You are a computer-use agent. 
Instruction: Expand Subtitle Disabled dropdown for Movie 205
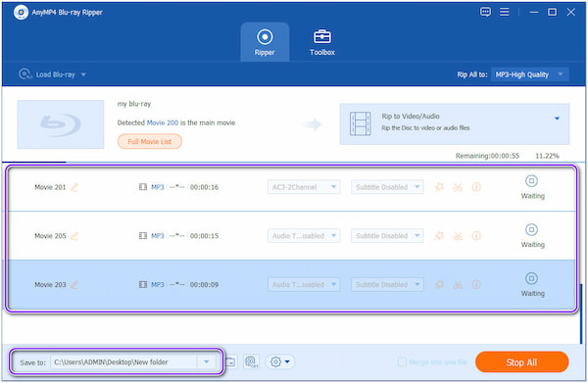click(x=387, y=236)
